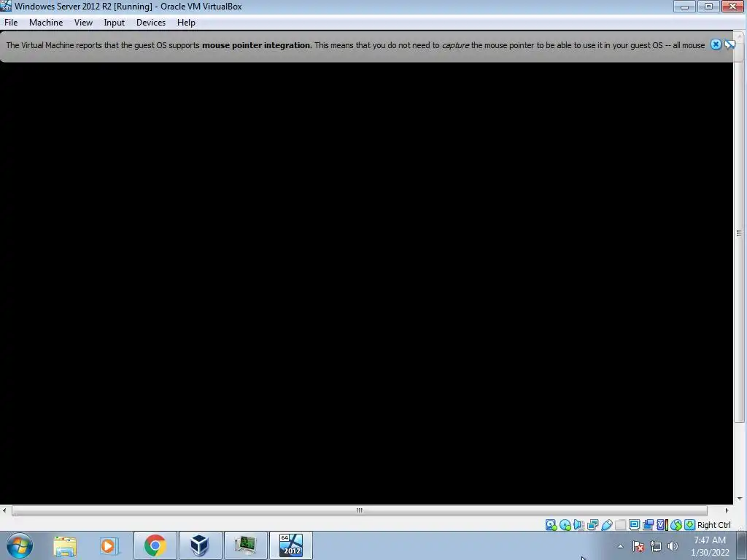This screenshot has height=560, width=747.
Task: Open the File menu
Action: pos(11,23)
